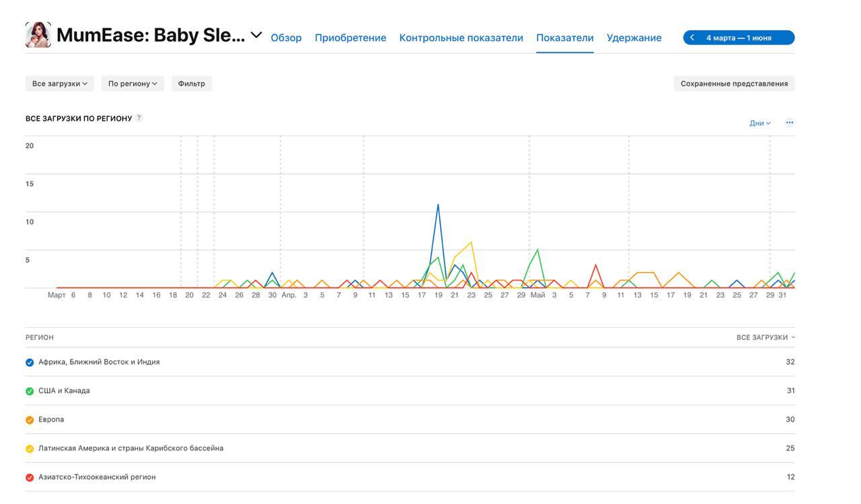861x504 pixels.
Task: Go to the Приобретение tab
Action: pyautogui.click(x=350, y=38)
